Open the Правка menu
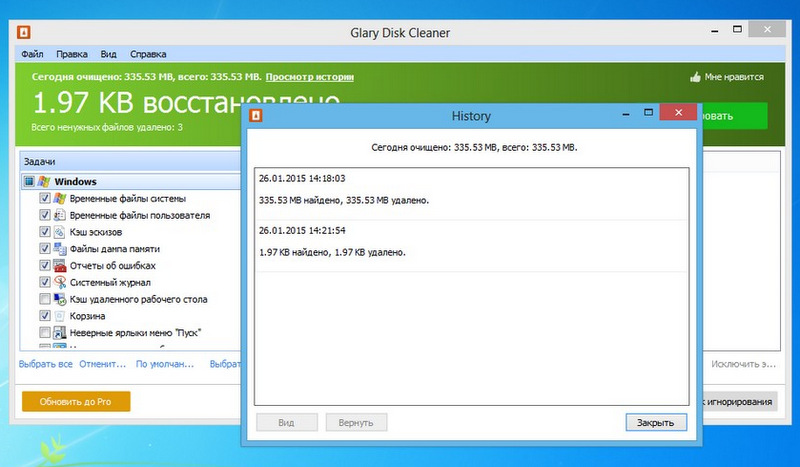This screenshot has height=467, width=800. (72, 54)
